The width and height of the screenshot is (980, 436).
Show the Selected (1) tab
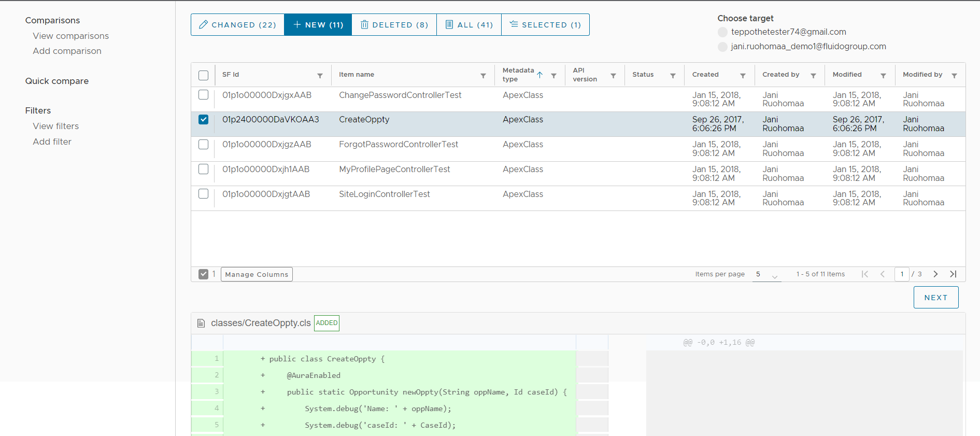click(545, 25)
